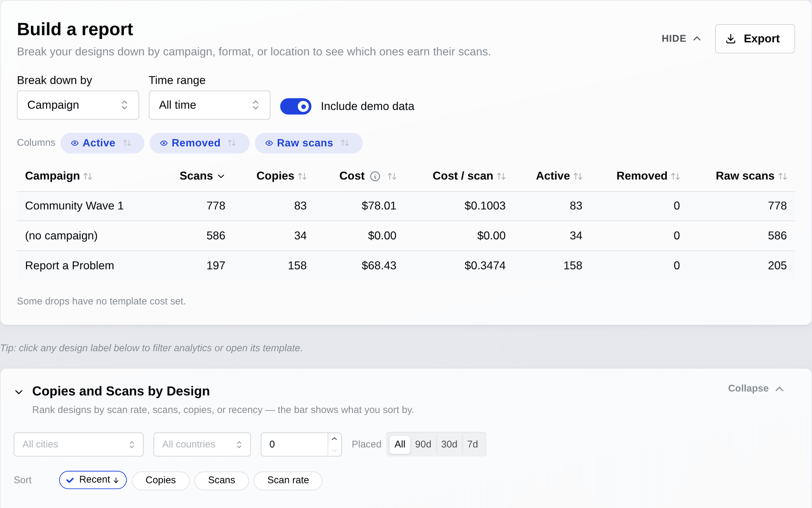Click the Community Wave 1 row name
The width and height of the screenshot is (812, 508).
(x=74, y=206)
